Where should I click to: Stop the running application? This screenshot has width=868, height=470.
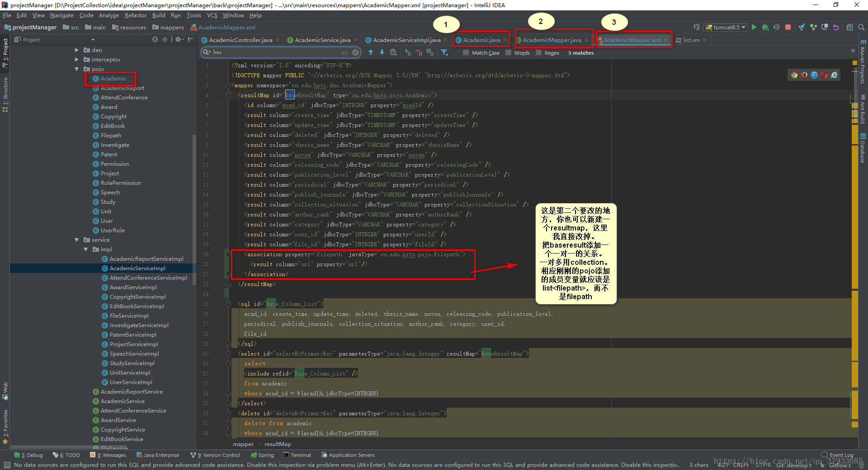788,27
